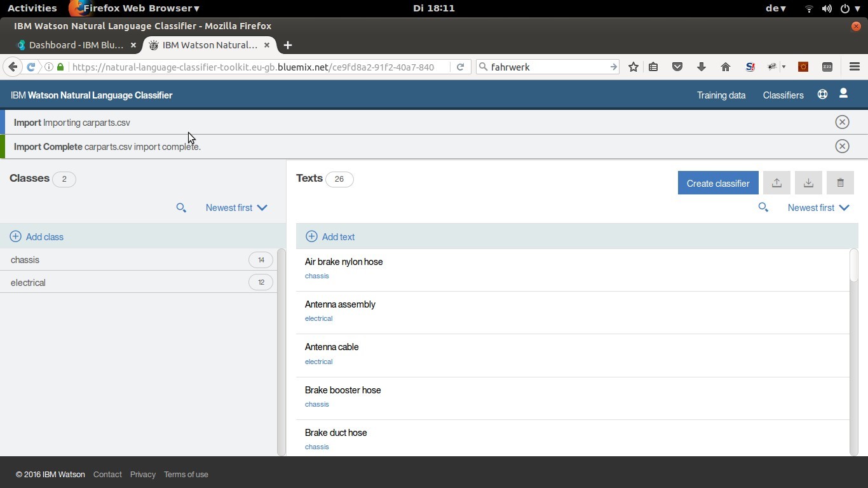Open the Privacy footer link
Viewport: 868px width, 488px height.
pyautogui.click(x=143, y=474)
